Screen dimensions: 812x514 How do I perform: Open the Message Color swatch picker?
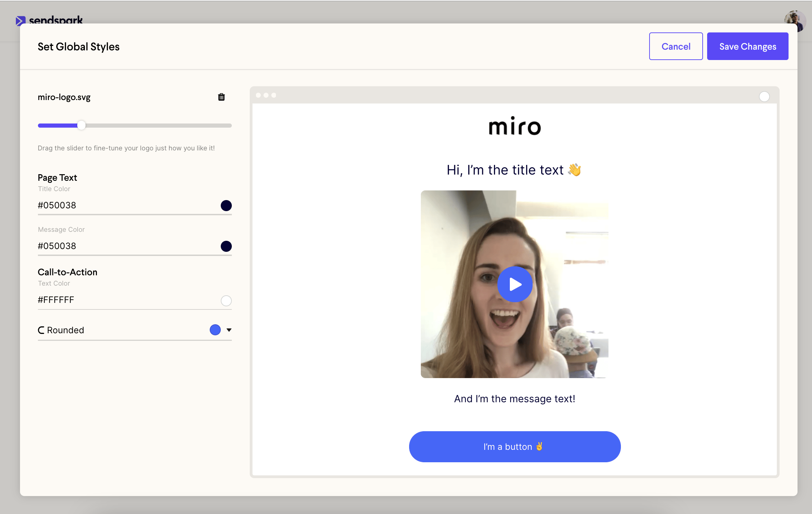pyautogui.click(x=226, y=246)
